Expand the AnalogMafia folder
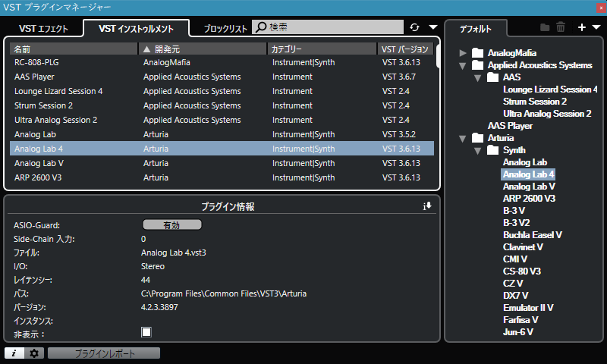Screen dimensions: 607x364 (463, 53)
